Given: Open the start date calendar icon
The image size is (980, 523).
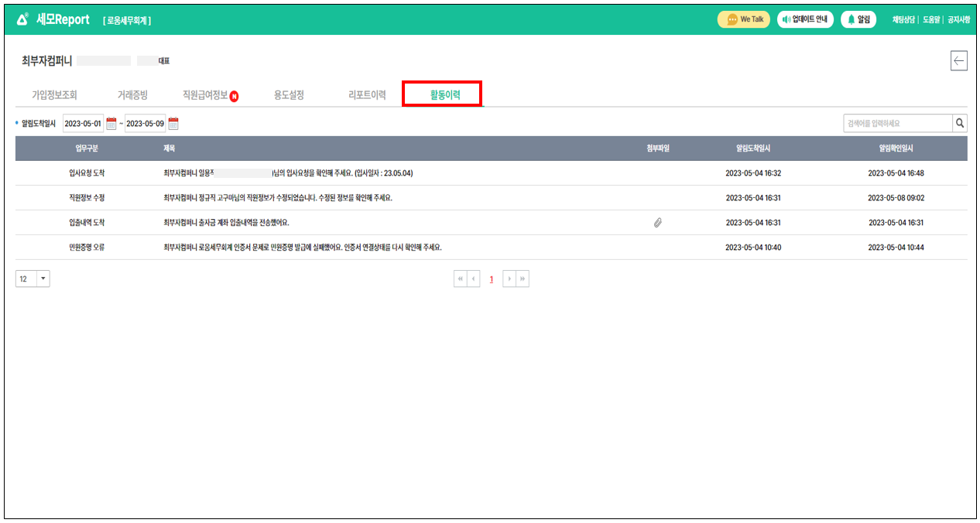Looking at the screenshot, I should pyautogui.click(x=111, y=123).
